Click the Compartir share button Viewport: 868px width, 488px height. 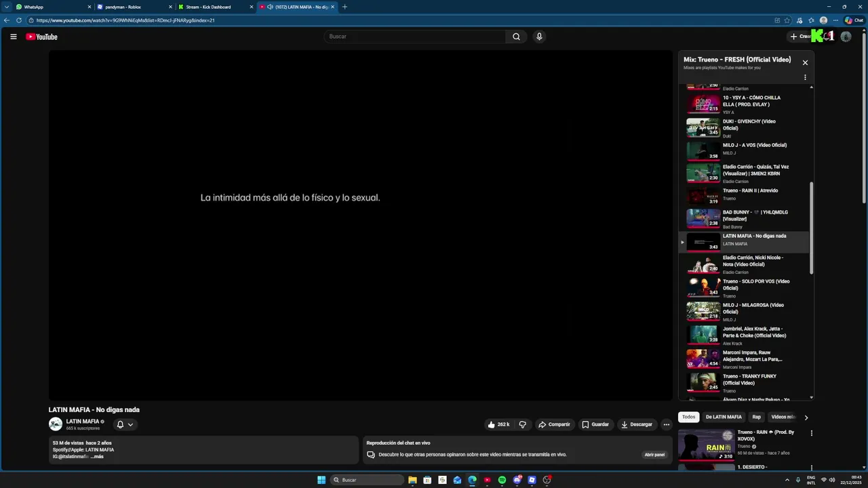click(554, 424)
